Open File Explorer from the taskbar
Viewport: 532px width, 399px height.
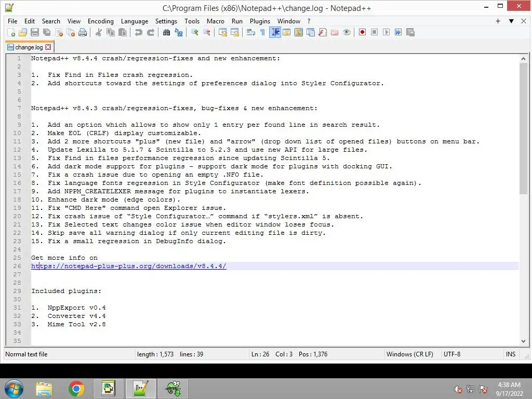(45, 389)
